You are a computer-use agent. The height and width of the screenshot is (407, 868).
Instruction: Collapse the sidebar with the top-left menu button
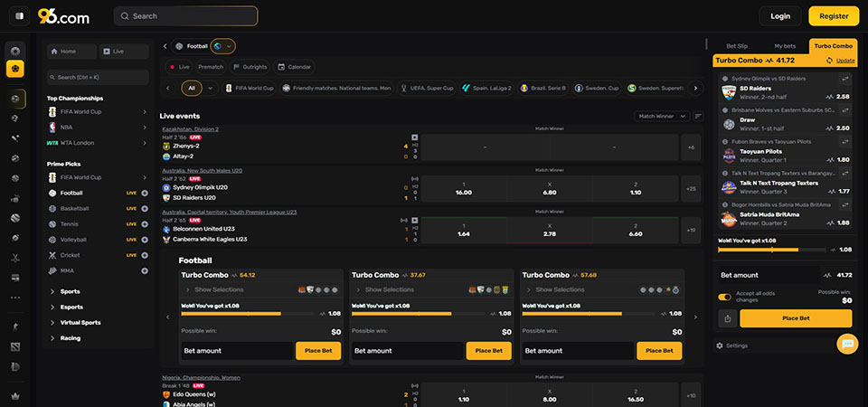[x=19, y=16]
